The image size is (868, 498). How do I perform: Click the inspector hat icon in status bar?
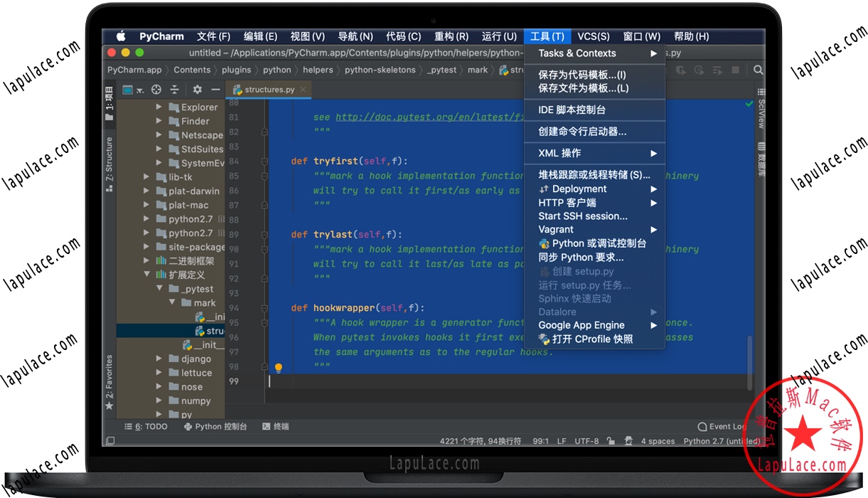pyautogui.click(x=628, y=441)
